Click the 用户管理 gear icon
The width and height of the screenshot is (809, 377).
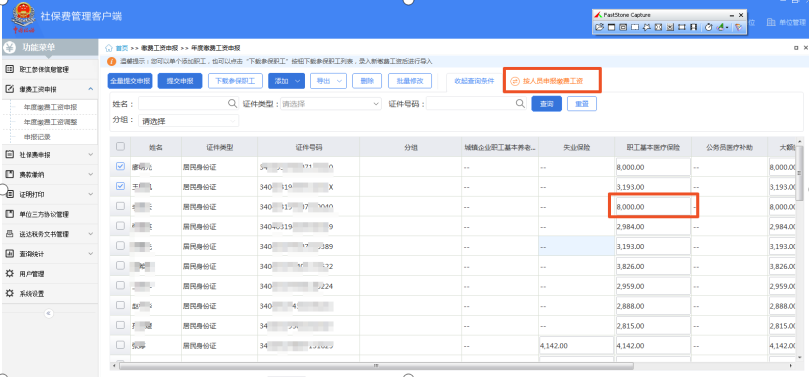9,274
